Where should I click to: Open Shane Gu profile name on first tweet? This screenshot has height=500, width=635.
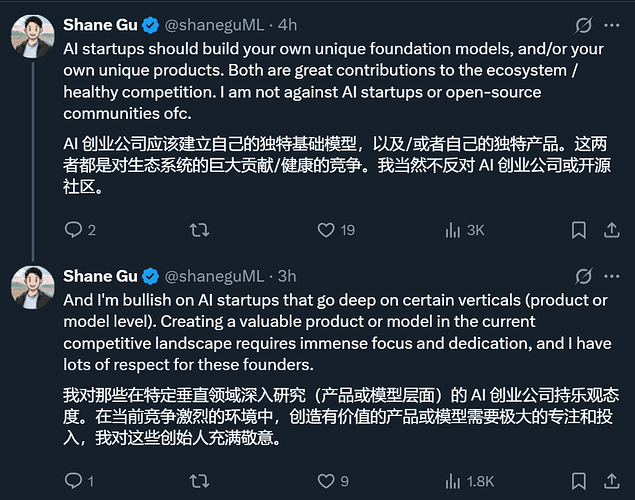[x=100, y=25]
